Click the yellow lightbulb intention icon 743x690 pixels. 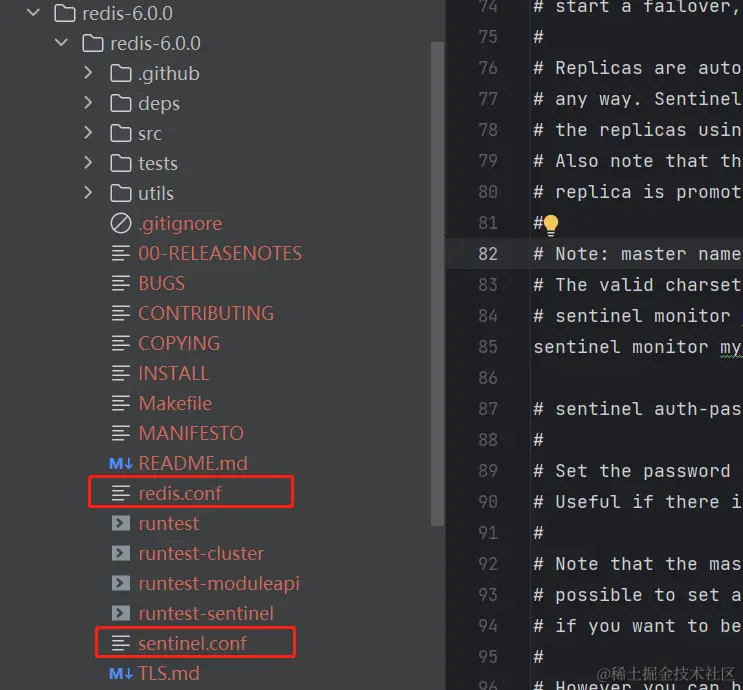[551, 225]
